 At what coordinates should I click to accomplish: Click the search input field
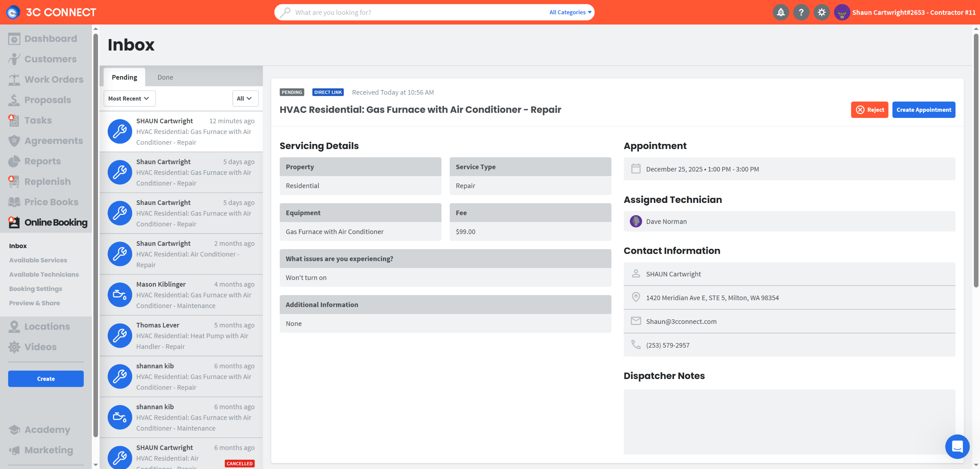coord(417,12)
